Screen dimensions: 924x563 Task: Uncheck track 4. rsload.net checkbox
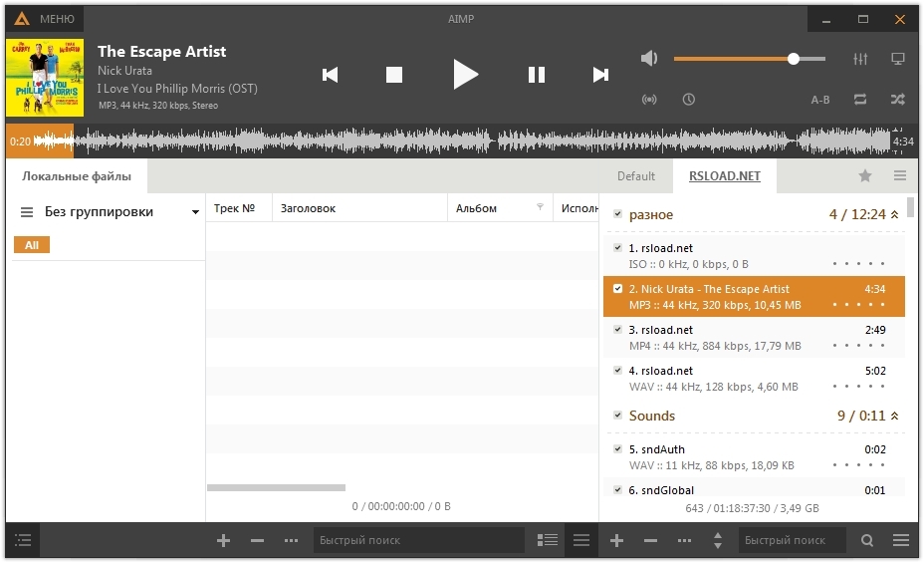(617, 371)
